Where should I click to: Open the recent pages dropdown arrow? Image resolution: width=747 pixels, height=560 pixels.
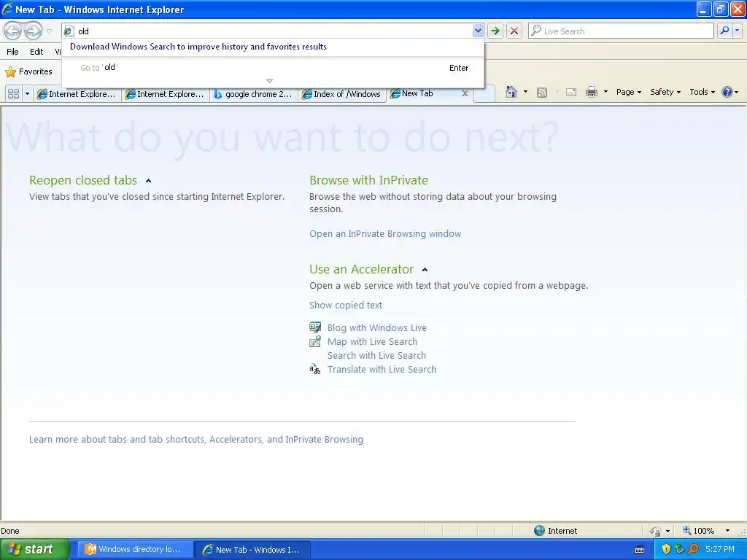pyautogui.click(x=49, y=31)
